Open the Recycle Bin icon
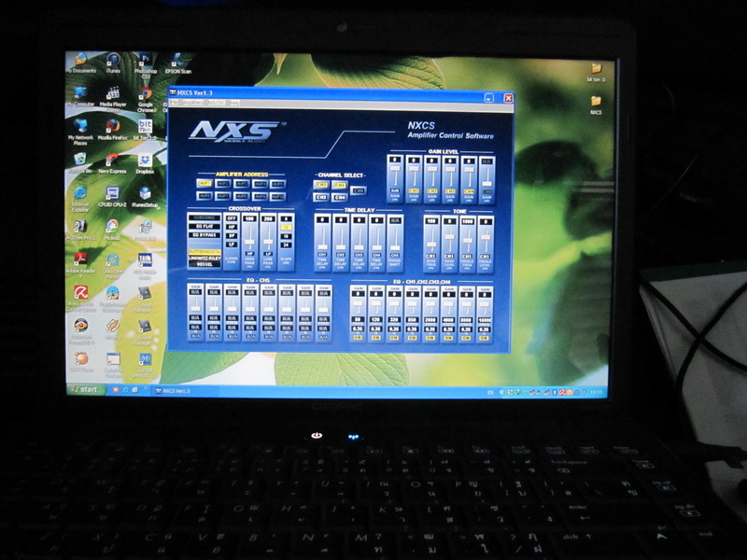 [80, 162]
